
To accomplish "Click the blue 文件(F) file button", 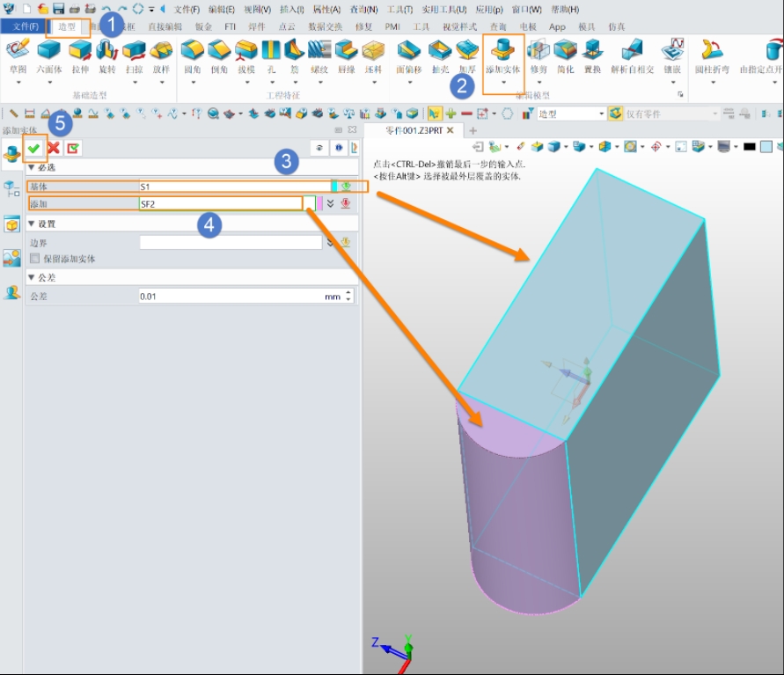I will [24, 26].
